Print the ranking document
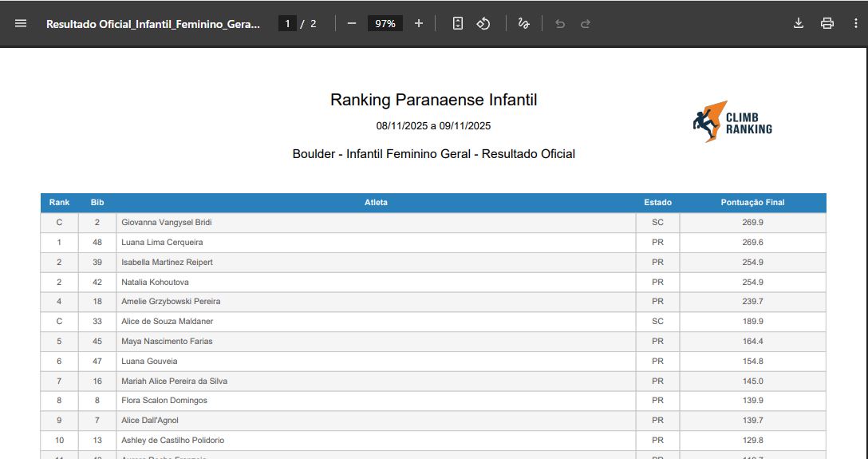 [x=827, y=23]
